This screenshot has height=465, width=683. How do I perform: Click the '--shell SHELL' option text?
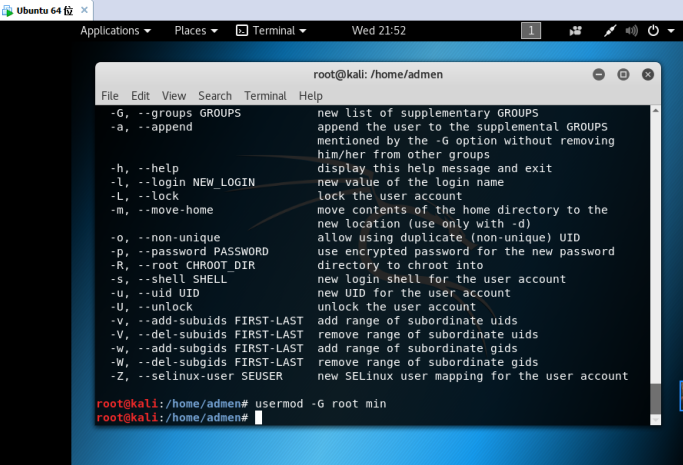click(183, 279)
